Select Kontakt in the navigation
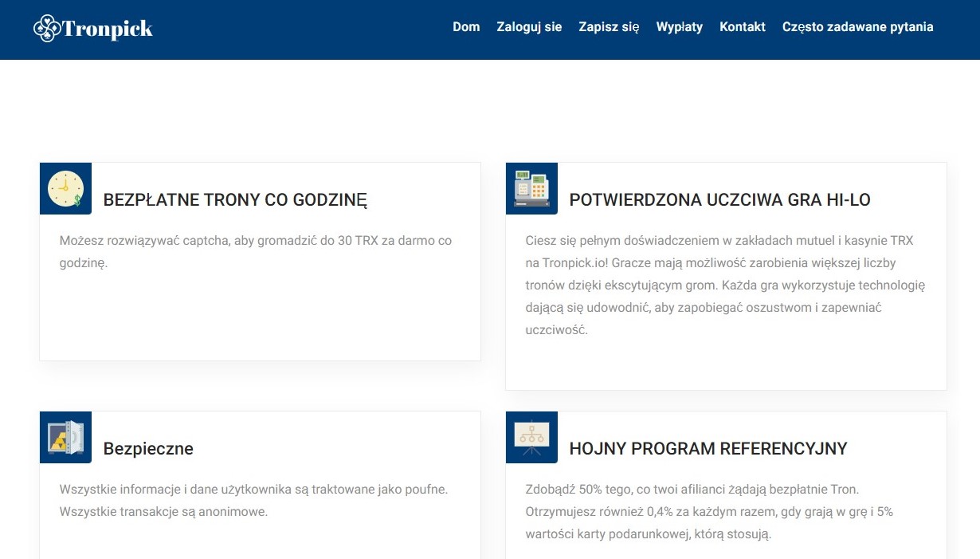Viewport: 980px width, 559px height. [743, 26]
